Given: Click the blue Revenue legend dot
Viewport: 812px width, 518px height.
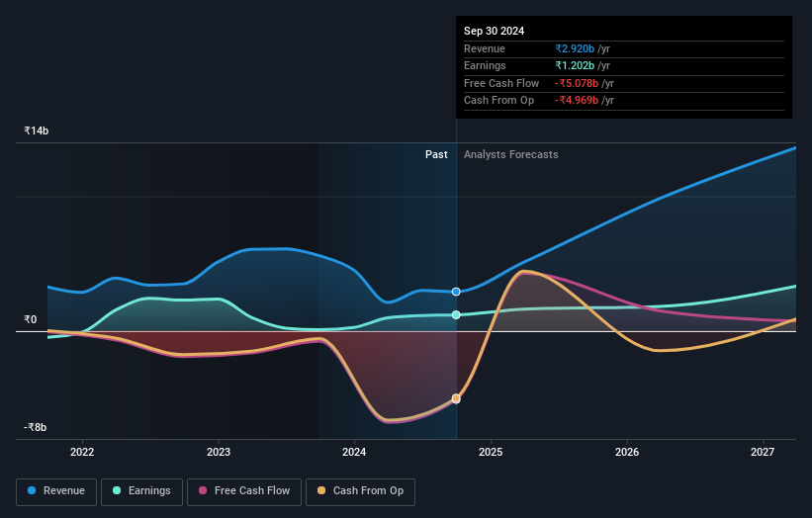Looking at the screenshot, I should [32, 490].
